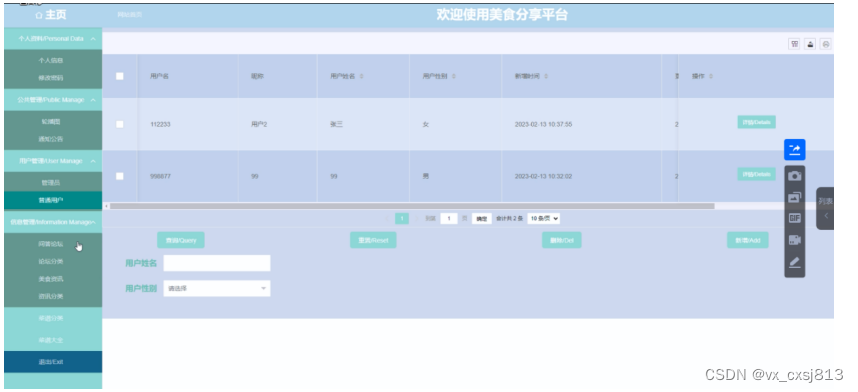
Task: Click the 重置/Reset button
Action: [373, 240]
